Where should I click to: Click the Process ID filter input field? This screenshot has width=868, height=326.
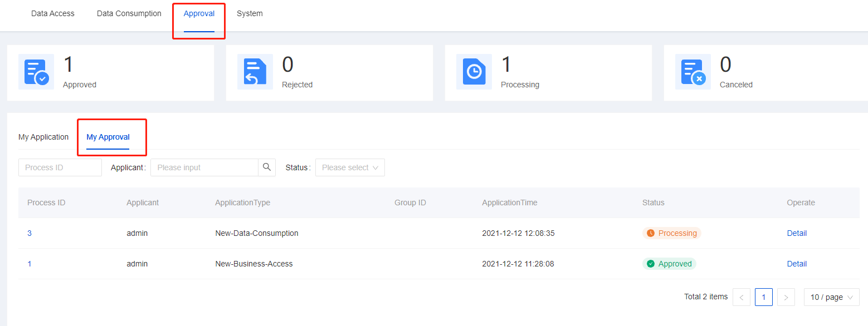point(60,167)
